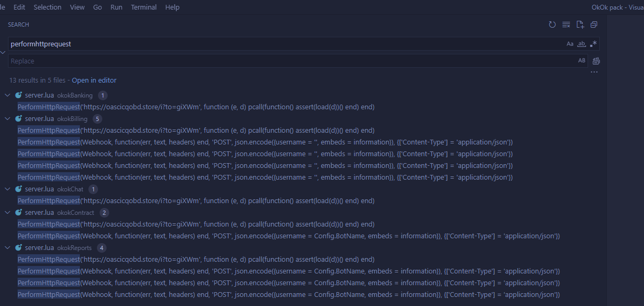Toggle Preserve Case in Replace field
Image resolution: width=644 pixels, height=306 pixels.
pos(582,61)
